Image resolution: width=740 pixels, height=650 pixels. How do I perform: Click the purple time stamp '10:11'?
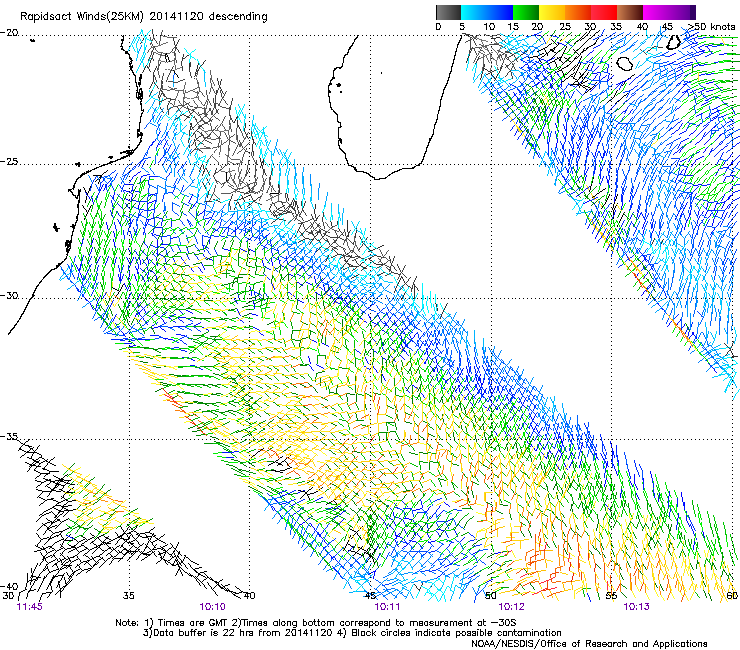point(387,607)
